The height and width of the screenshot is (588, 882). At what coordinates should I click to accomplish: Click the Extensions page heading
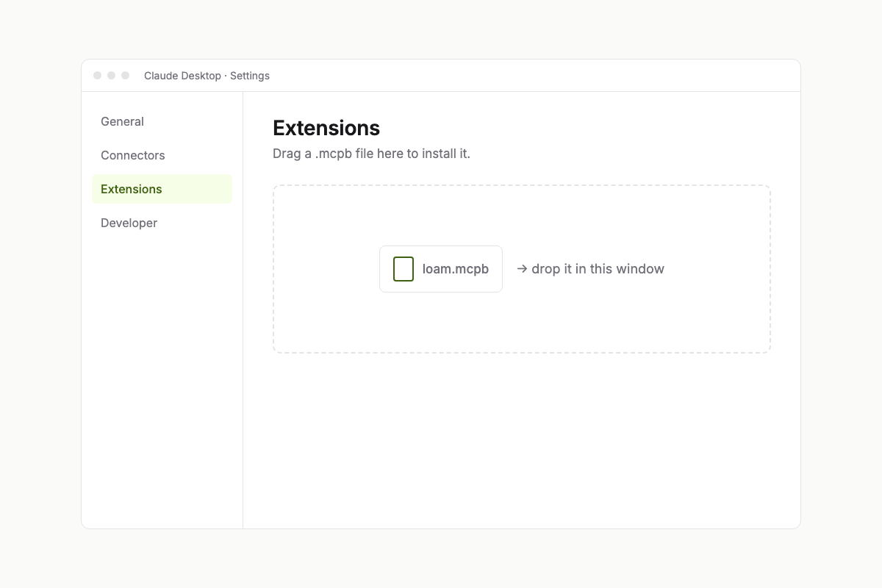(x=326, y=128)
